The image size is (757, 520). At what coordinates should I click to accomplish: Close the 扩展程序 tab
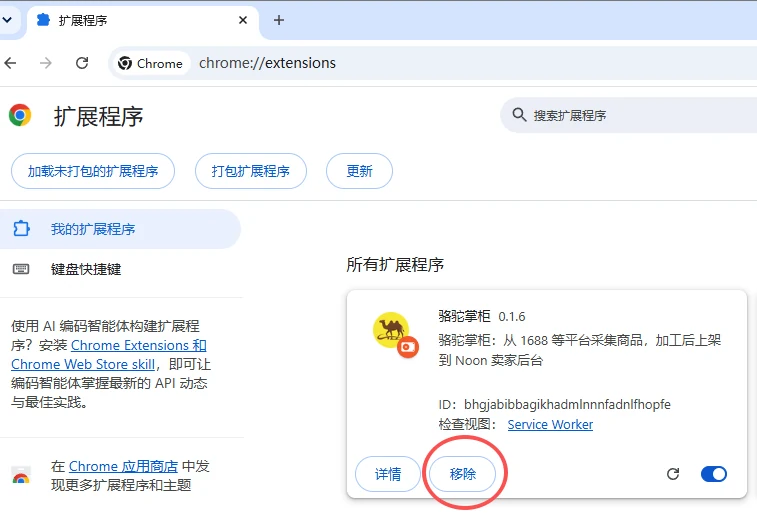pyautogui.click(x=243, y=20)
